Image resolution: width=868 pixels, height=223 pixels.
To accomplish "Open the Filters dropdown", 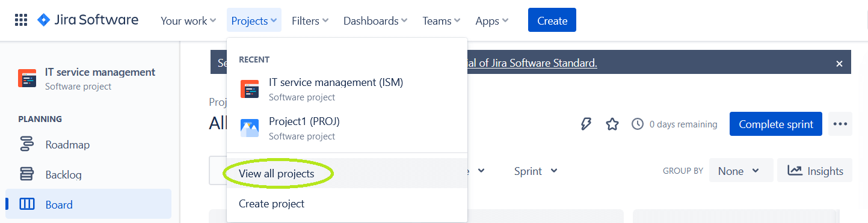I will (x=310, y=20).
